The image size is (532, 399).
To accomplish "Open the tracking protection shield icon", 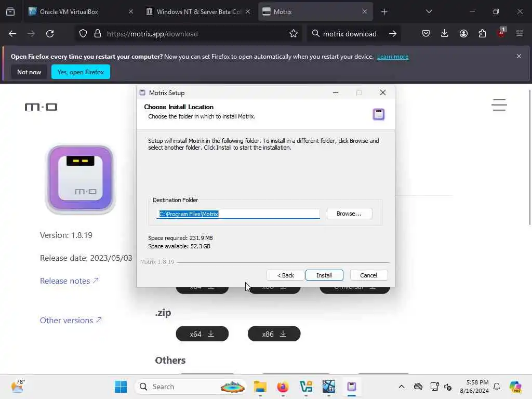I will (x=83, y=34).
